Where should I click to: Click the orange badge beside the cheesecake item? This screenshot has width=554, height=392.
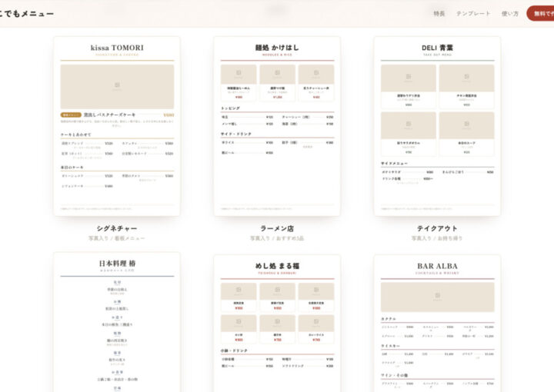[71, 115]
